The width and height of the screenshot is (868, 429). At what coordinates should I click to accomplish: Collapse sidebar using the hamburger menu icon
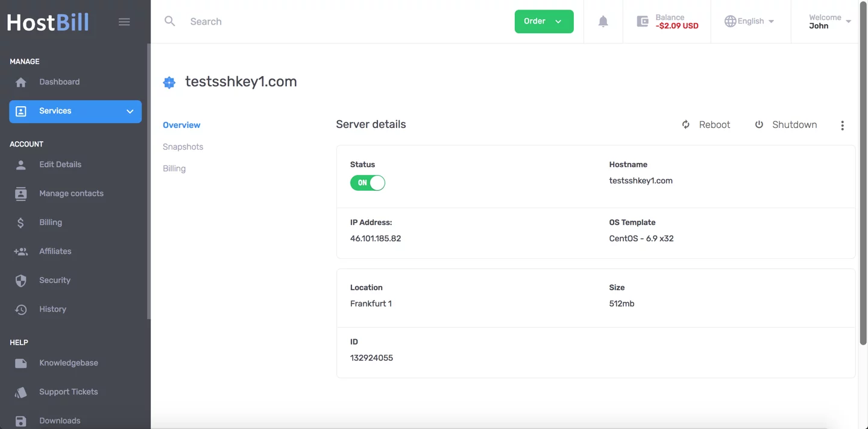click(x=124, y=22)
